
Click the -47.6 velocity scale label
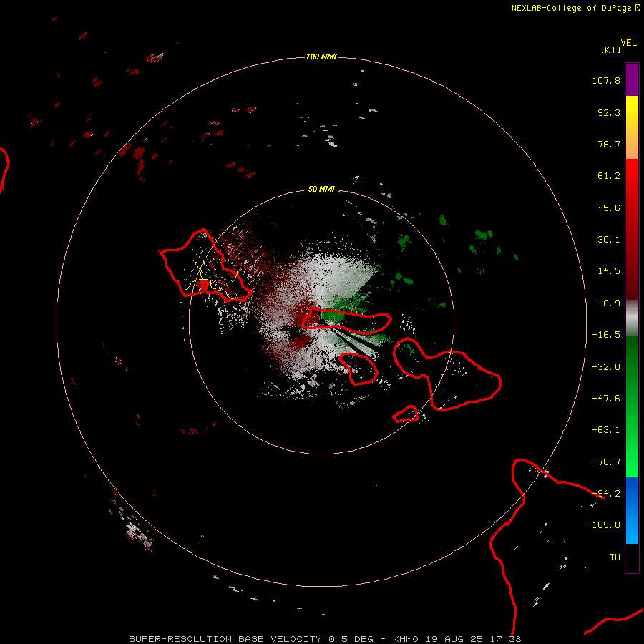(606, 399)
